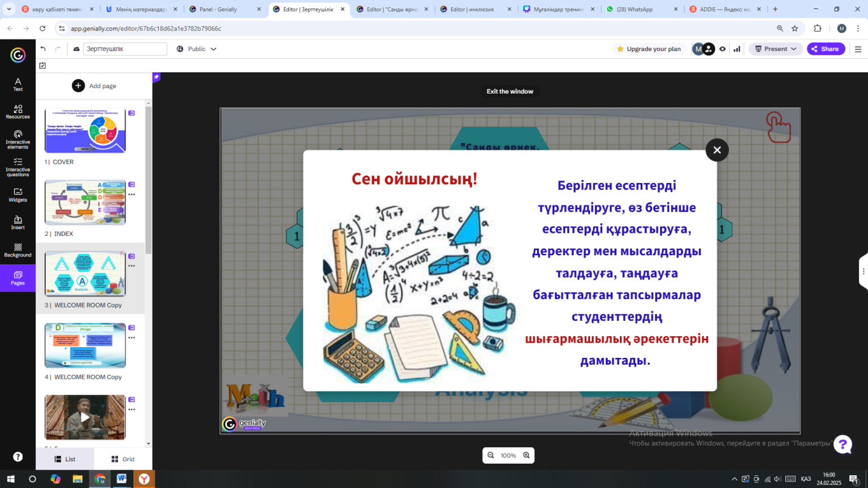
Task: Click Upgrade your plan
Action: (648, 49)
